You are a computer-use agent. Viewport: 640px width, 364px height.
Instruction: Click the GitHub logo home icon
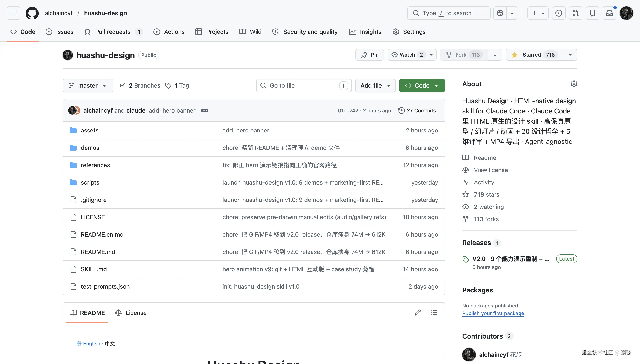click(x=32, y=13)
